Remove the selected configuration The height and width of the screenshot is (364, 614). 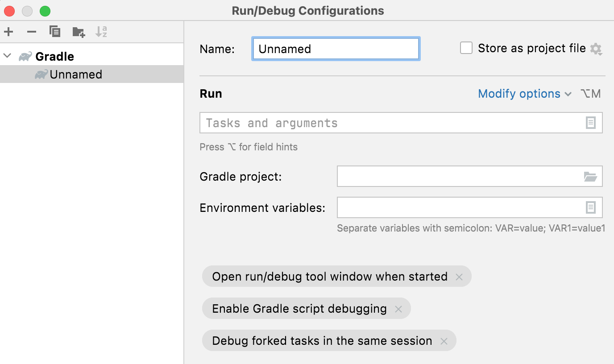[31, 32]
